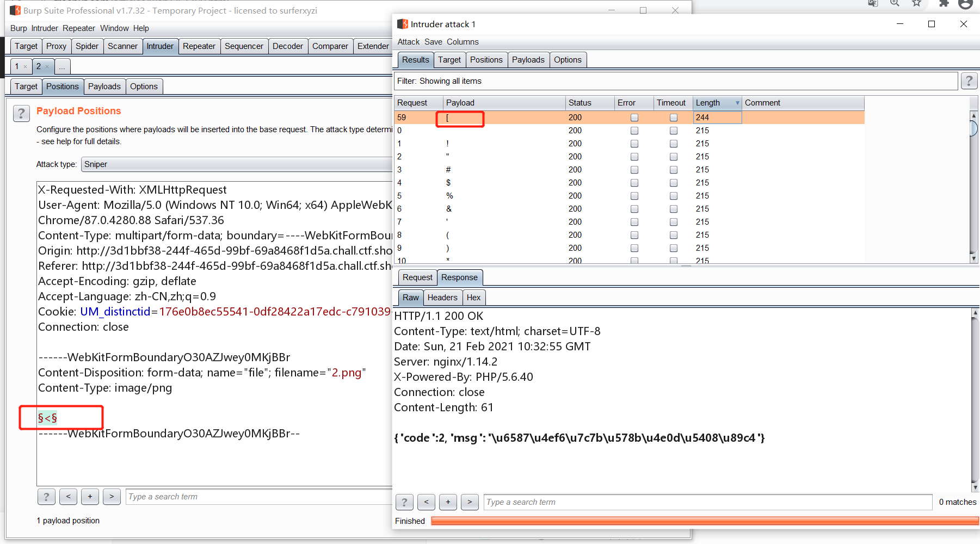Toggle the Error checkbox for request 3
980x544 pixels.
click(x=634, y=170)
